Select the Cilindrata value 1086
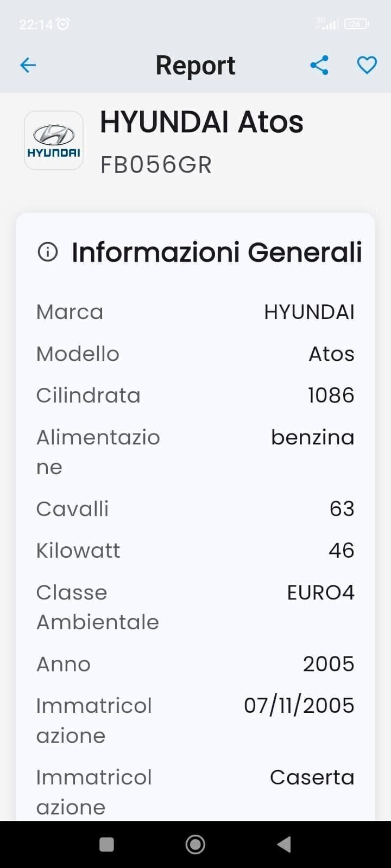The image size is (391, 868). pos(331,395)
